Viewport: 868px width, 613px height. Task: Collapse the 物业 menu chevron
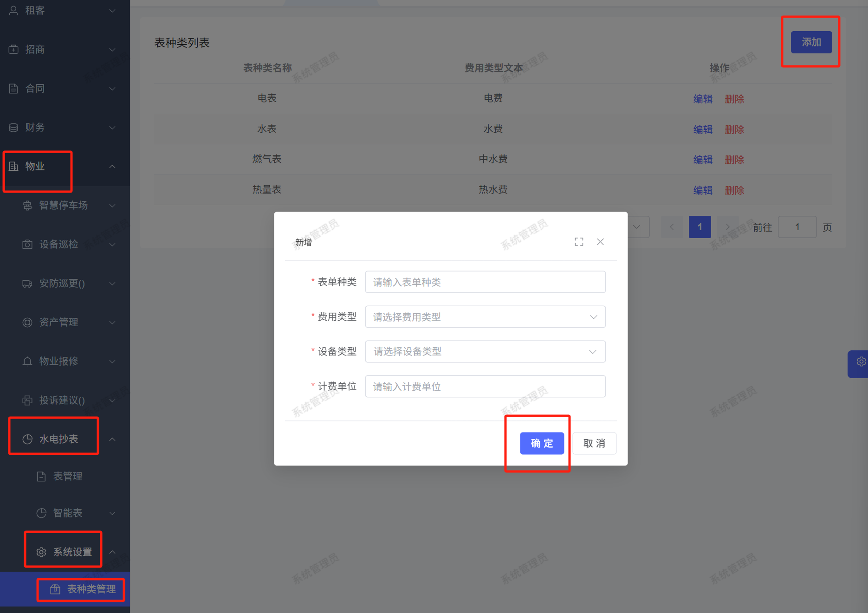[112, 167]
